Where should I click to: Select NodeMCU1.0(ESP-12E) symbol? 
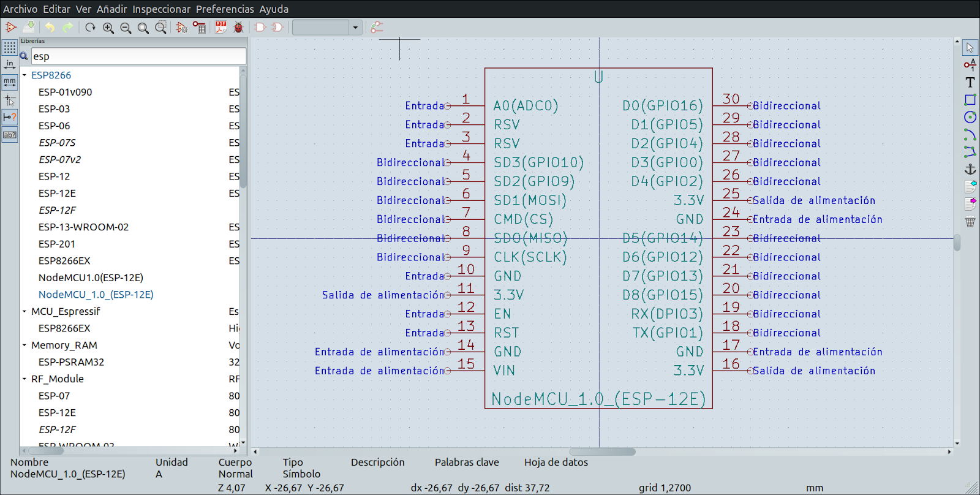coord(91,278)
